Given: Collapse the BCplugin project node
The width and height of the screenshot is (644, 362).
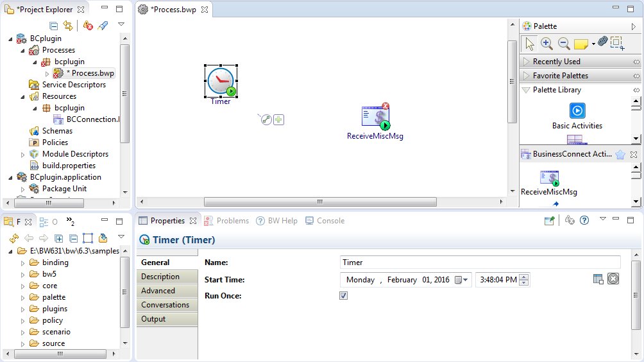Looking at the screenshot, I should 11,39.
